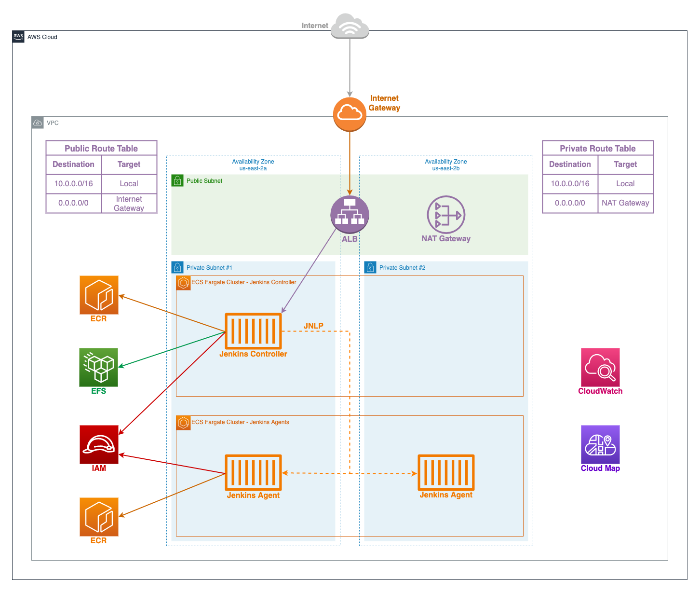Click the Private Subnet #2 label
Image resolution: width=700 pixels, height=592 pixels.
pos(402,268)
